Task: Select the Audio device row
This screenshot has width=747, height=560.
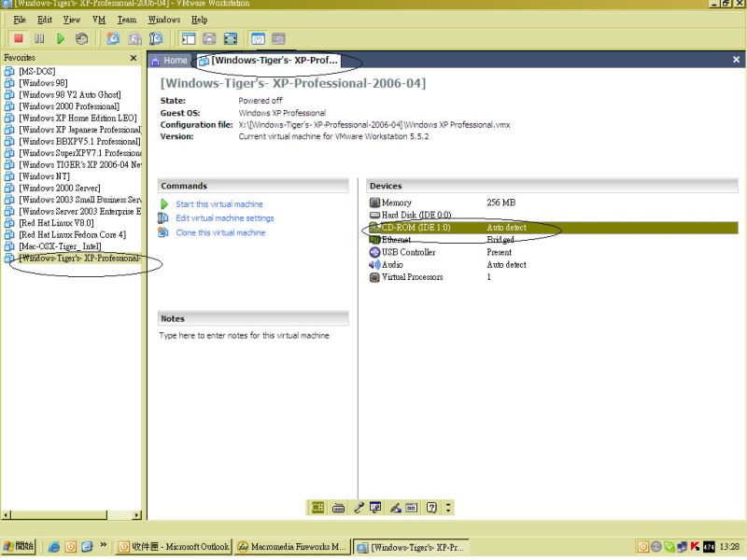Action: click(553, 264)
